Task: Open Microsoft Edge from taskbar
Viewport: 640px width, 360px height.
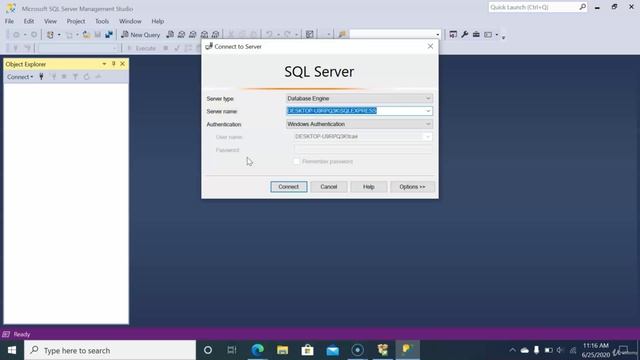Action: (x=258, y=350)
